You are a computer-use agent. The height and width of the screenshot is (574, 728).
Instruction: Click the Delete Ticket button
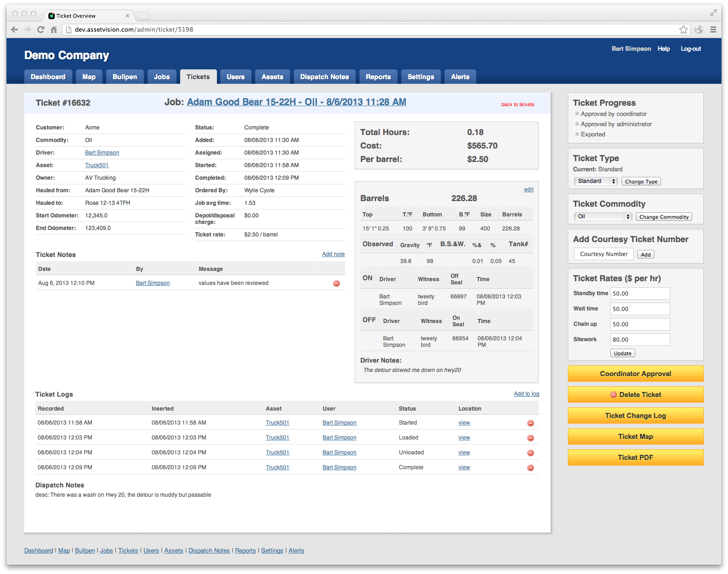(x=635, y=394)
